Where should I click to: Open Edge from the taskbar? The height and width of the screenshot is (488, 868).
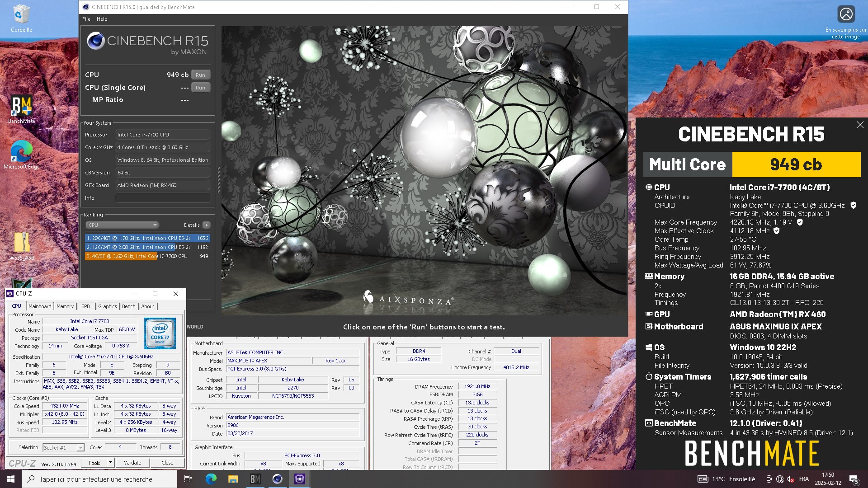tap(211, 479)
